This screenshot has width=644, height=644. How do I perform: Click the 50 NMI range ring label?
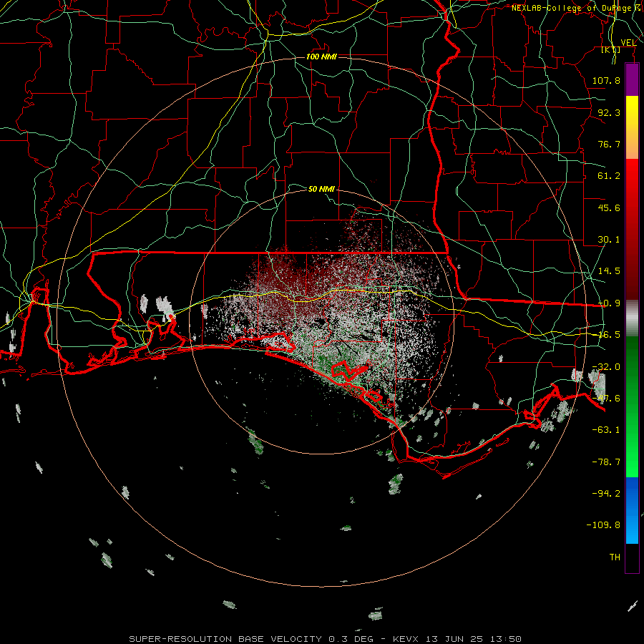point(321,189)
